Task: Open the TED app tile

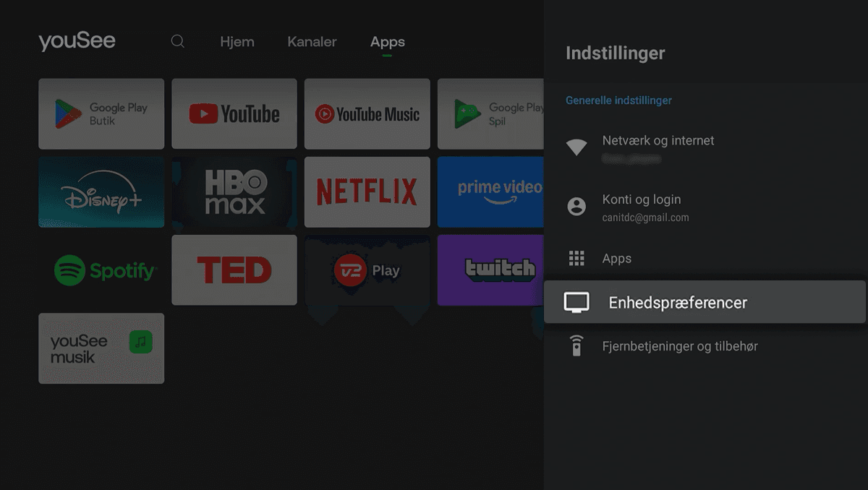Action: (234, 270)
